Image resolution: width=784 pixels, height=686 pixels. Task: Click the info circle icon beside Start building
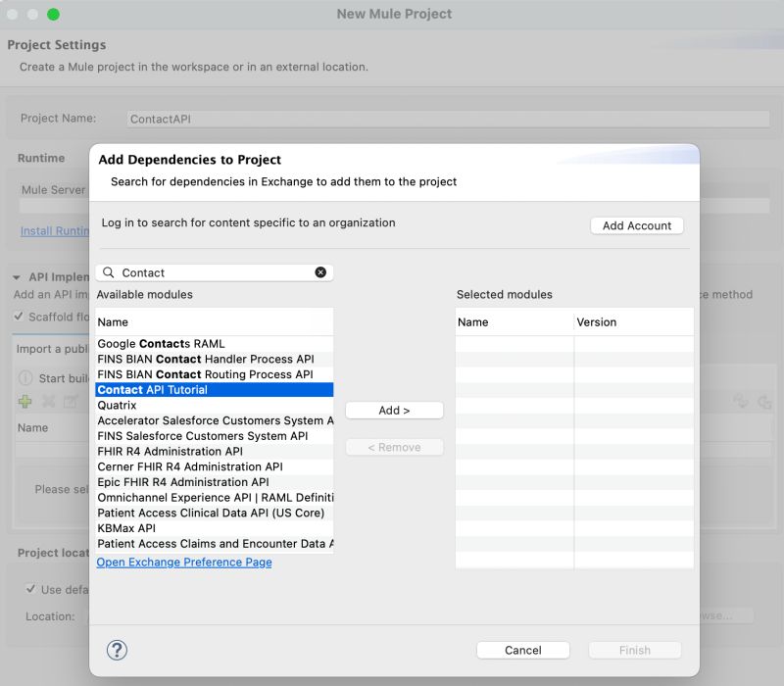click(24, 378)
